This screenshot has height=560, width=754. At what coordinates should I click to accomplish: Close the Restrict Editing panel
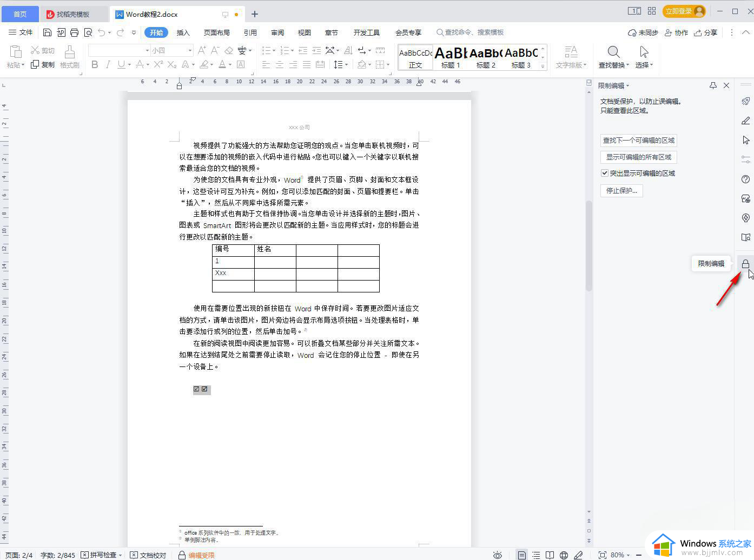(x=726, y=85)
